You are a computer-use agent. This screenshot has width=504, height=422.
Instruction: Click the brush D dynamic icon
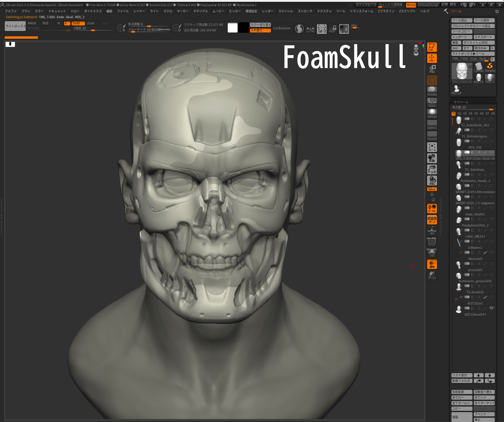tap(177, 28)
